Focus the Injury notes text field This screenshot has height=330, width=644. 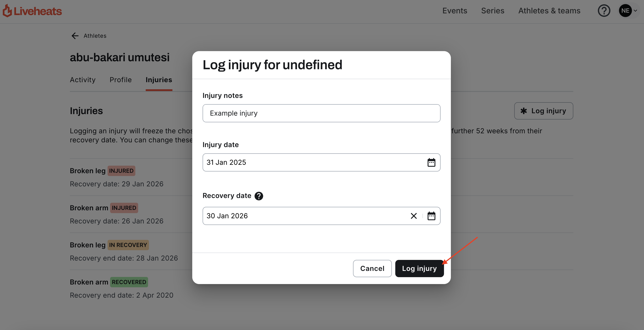pyautogui.click(x=321, y=113)
